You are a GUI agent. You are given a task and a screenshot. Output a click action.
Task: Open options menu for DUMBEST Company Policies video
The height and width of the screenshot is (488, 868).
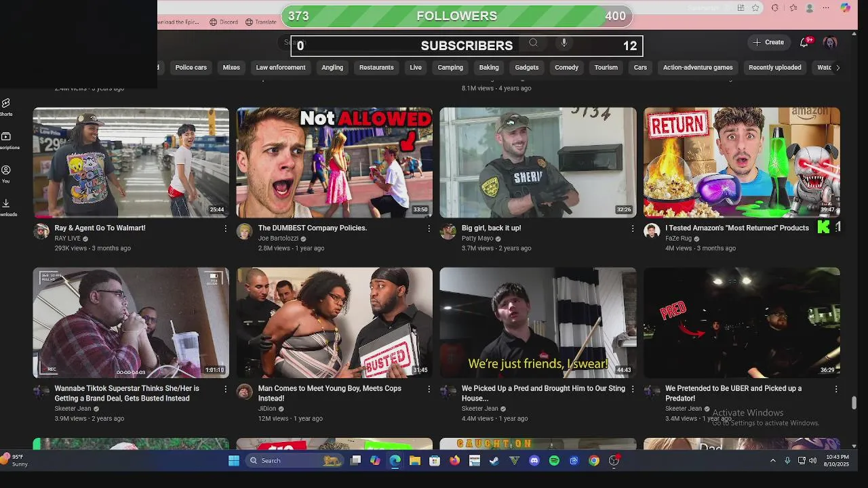tap(429, 229)
